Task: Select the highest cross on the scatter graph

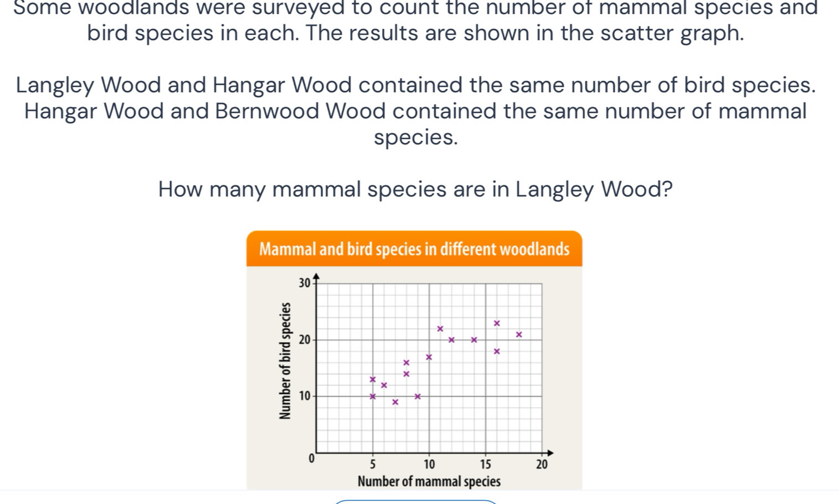Action: 497,323
